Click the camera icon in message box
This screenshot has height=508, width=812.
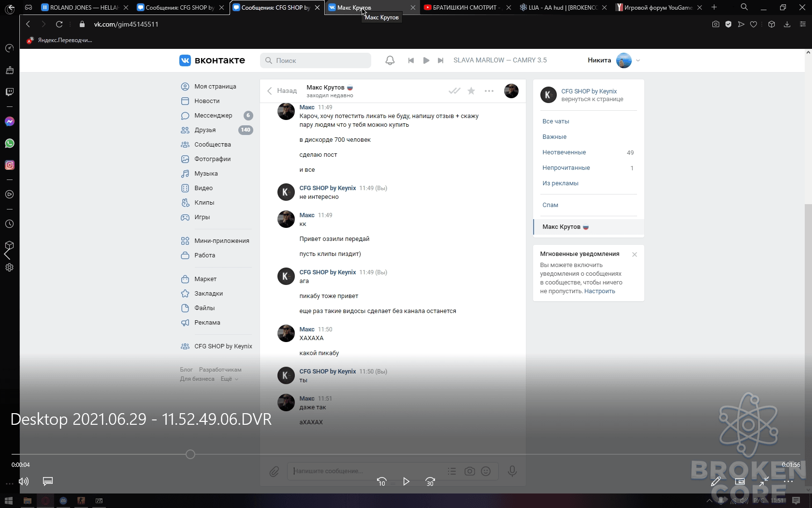[x=469, y=471]
